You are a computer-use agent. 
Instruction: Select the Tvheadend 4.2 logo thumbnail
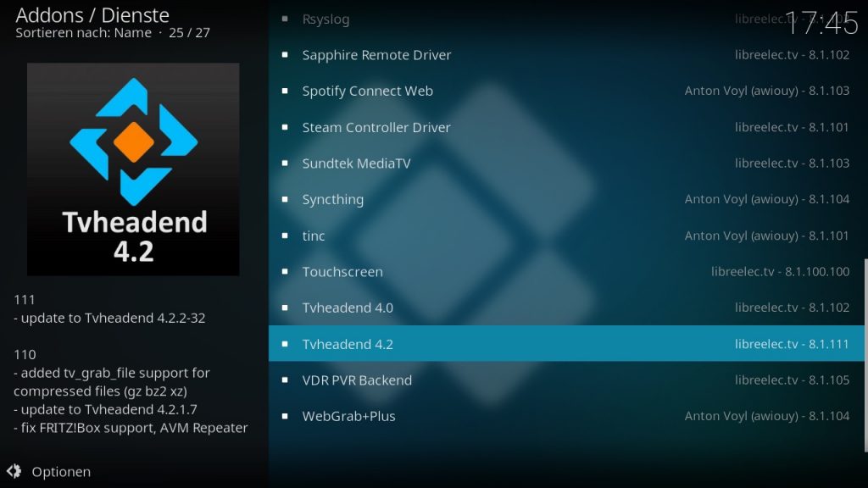click(133, 169)
